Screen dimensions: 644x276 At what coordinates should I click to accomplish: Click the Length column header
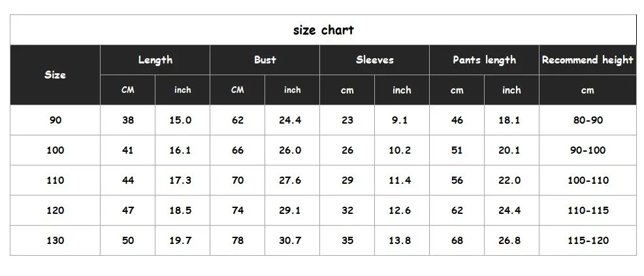point(155,60)
